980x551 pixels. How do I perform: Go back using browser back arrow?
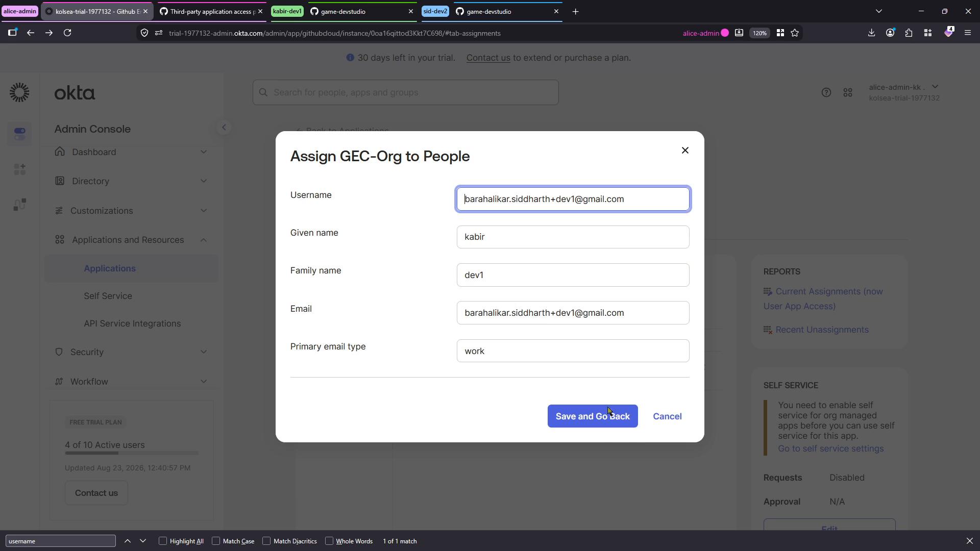point(31,33)
